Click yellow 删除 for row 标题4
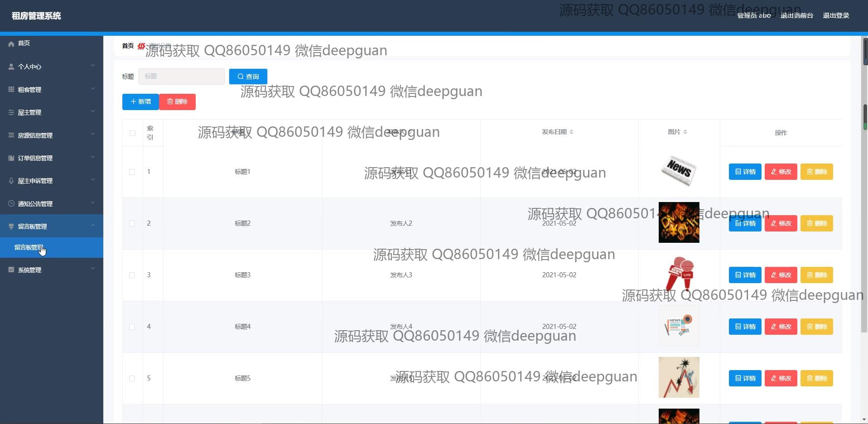This screenshot has width=868, height=424. coord(817,327)
